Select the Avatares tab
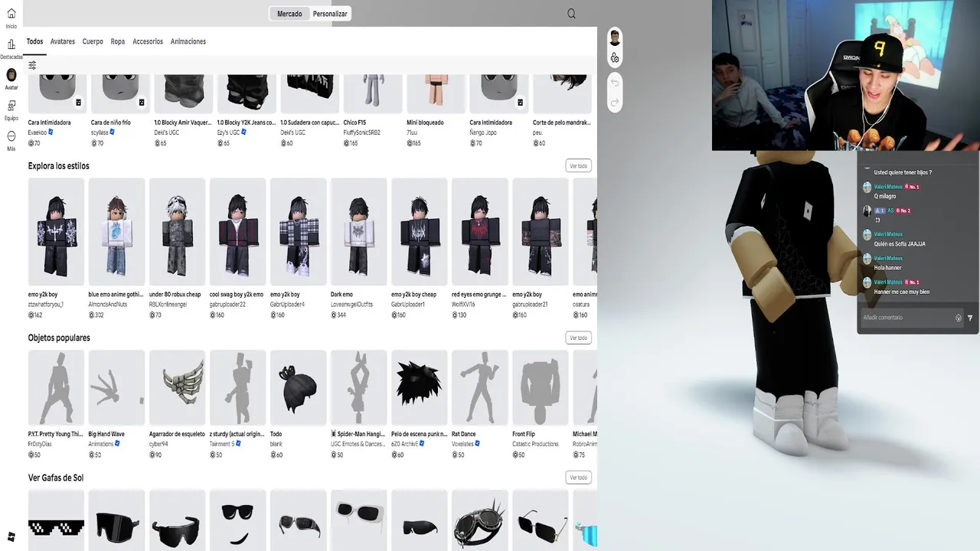 coord(63,41)
